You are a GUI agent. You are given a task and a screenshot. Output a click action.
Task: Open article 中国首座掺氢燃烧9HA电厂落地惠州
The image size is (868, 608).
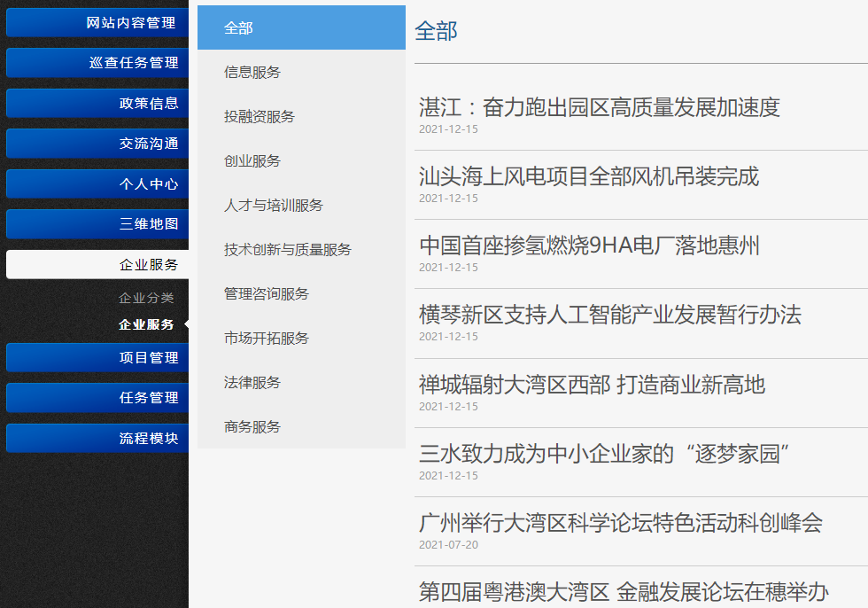[590, 246]
